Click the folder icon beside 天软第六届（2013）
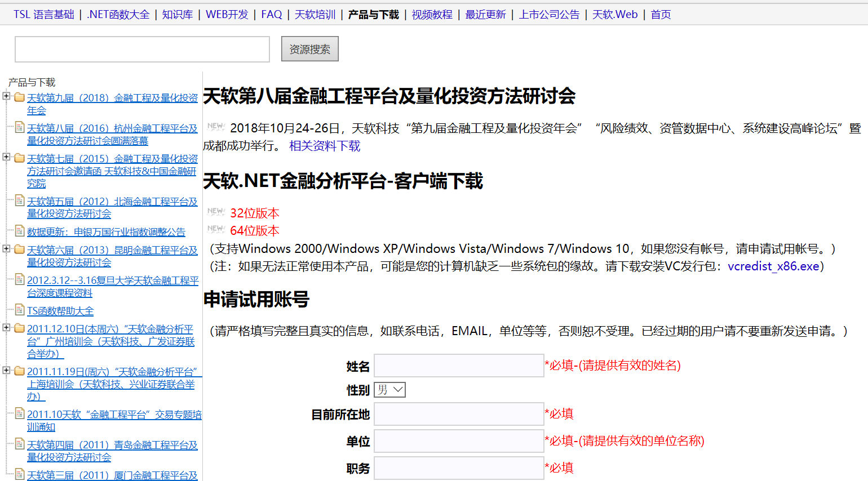The height and width of the screenshot is (481, 868). coord(20,249)
